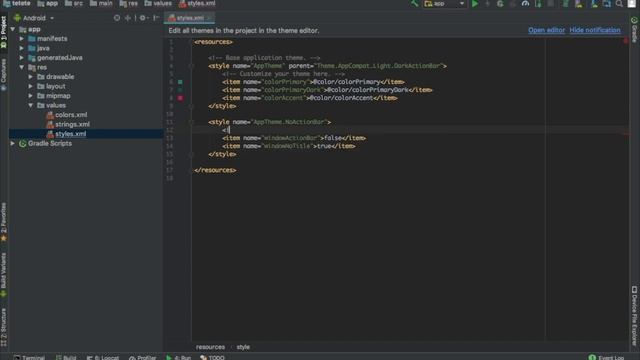
Task: Open the SDK Manager icon
Action: coord(594,4)
